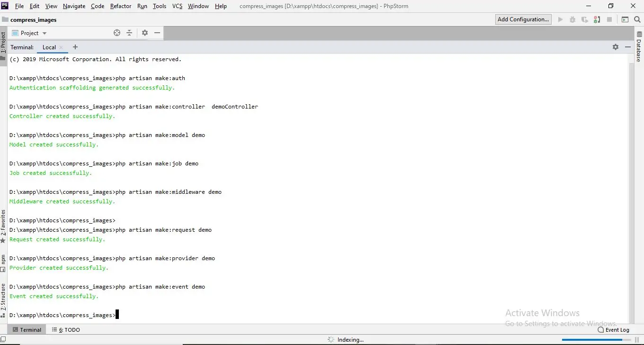Screen dimensions: 644x345
Task: Open the Edit menu
Action: [35, 6]
